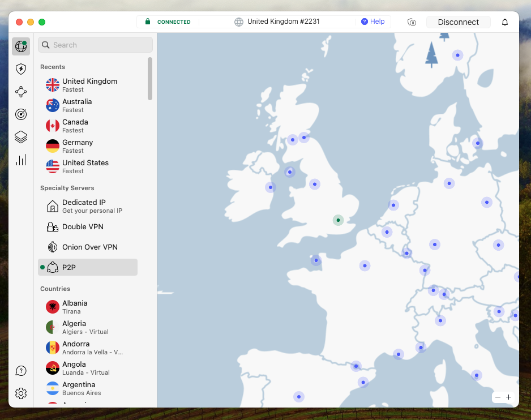Viewport: 531px width, 420px height.
Task: Click the server list scrollbar
Action: (x=150, y=79)
